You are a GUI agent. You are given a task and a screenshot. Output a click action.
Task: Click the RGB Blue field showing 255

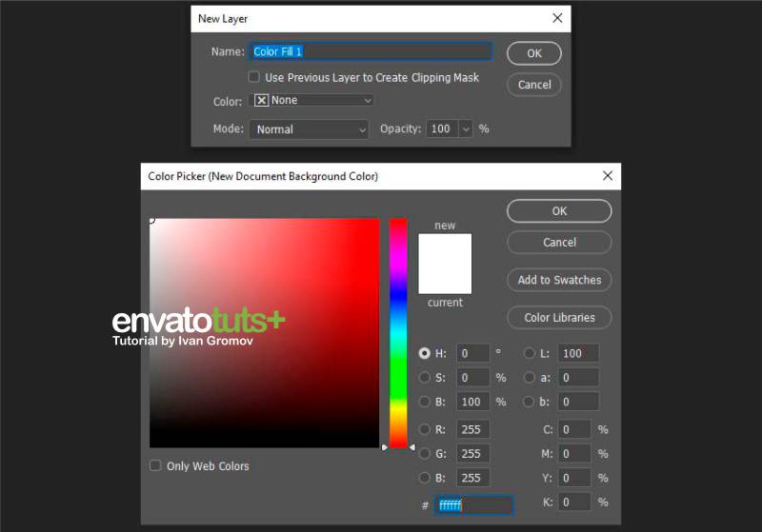[472, 478]
